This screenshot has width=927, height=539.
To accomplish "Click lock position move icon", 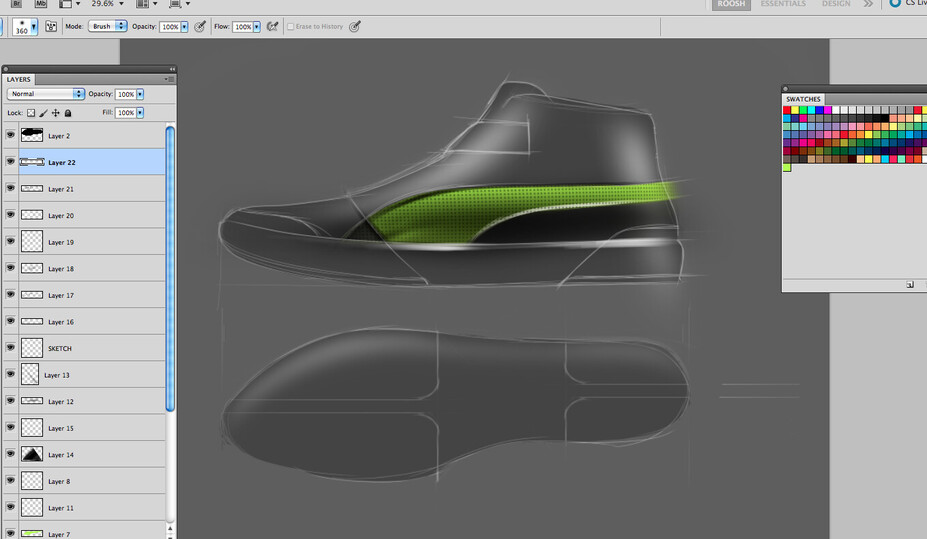I will pyautogui.click(x=55, y=113).
